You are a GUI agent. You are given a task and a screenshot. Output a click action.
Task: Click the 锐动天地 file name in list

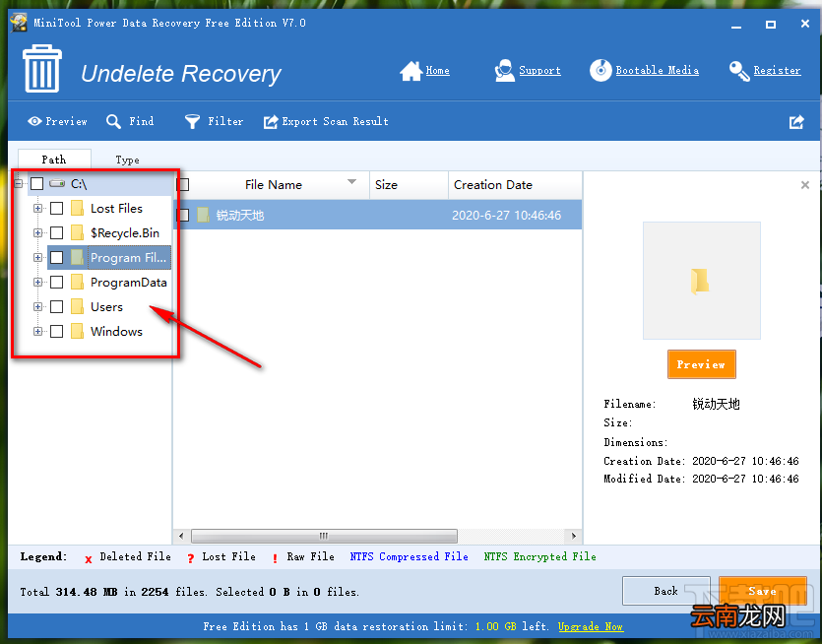click(240, 215)
